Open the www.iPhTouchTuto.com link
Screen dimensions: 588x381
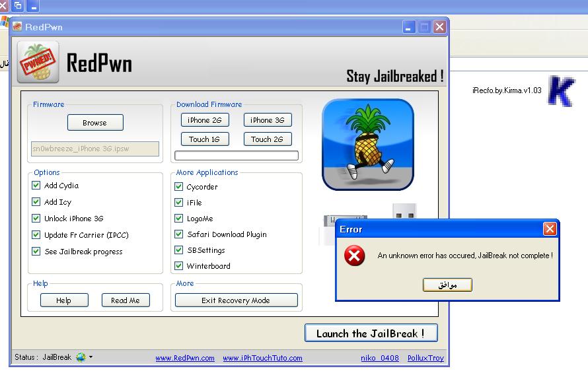point(262,358)
